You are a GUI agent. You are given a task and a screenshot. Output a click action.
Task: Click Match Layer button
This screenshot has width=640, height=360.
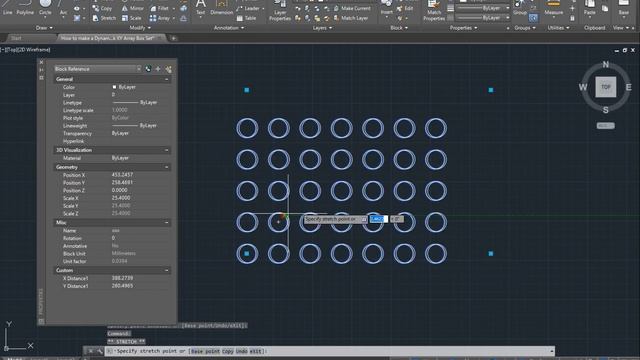tap(351, 18)
